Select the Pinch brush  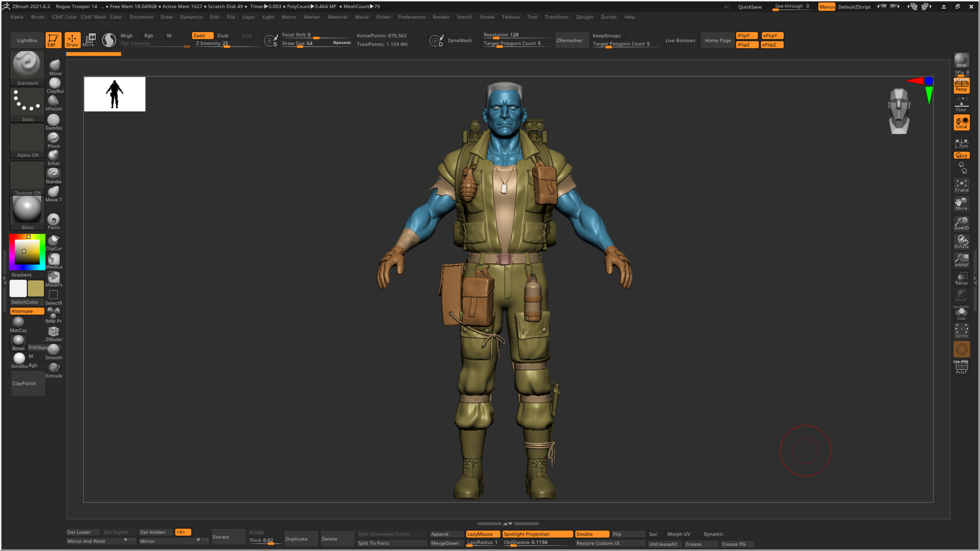pyautogui.click(x=54, y=138)
